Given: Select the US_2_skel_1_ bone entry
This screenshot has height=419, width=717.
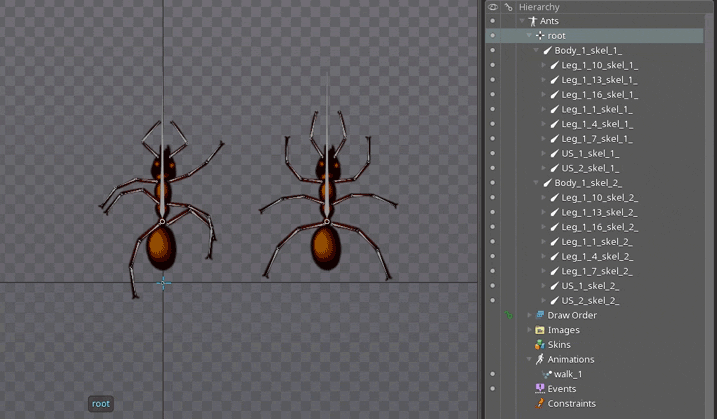Looking at the screenshot, I should [590, 168].
